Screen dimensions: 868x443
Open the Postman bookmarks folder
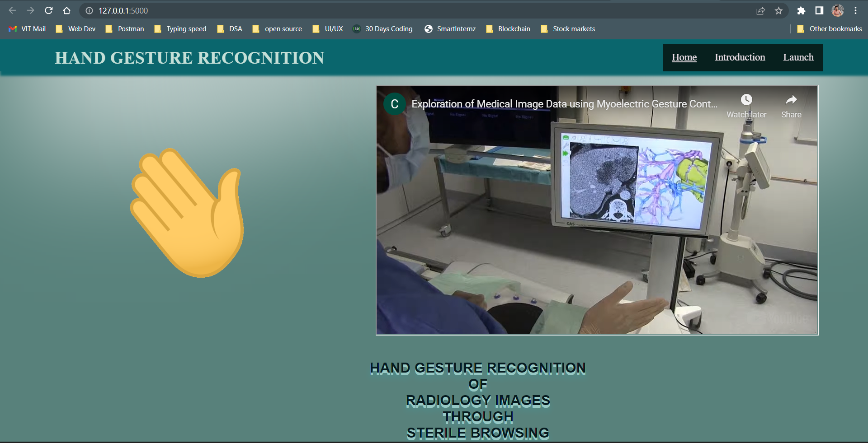click(x=125, y=29)
